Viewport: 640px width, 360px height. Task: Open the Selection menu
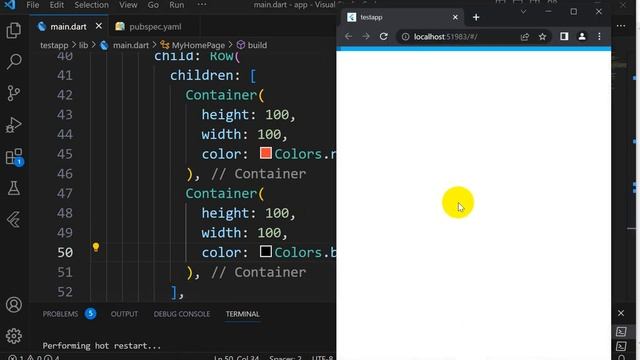coord(91,5)
